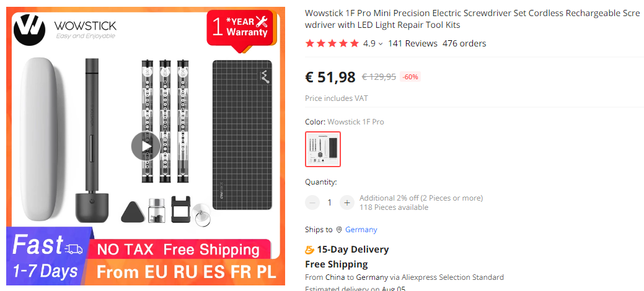Change the Germany shipping destination
The height and width of the screenshot is (291, 644).
coord(361,230)
